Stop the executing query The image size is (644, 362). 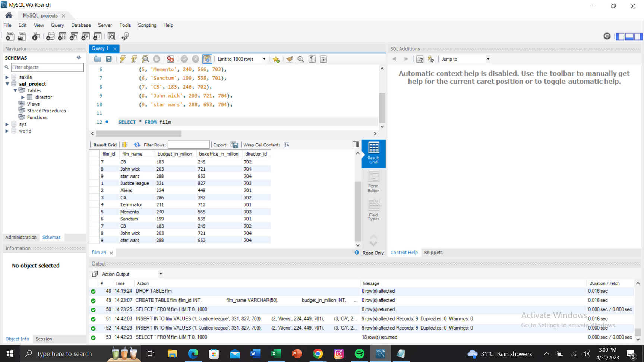[157, 59]
